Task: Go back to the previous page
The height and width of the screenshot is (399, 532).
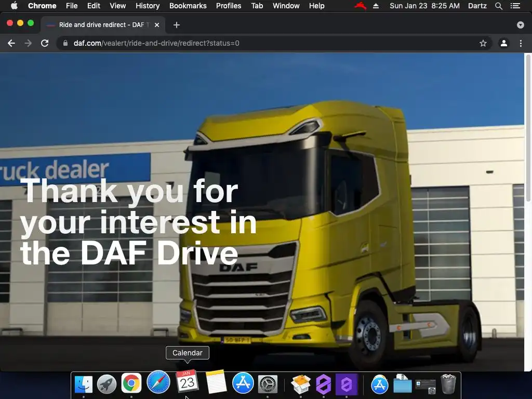Action: 11,43
